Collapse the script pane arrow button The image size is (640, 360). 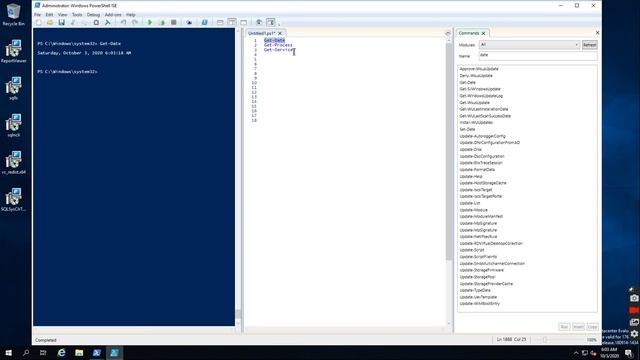click(448, 33)
